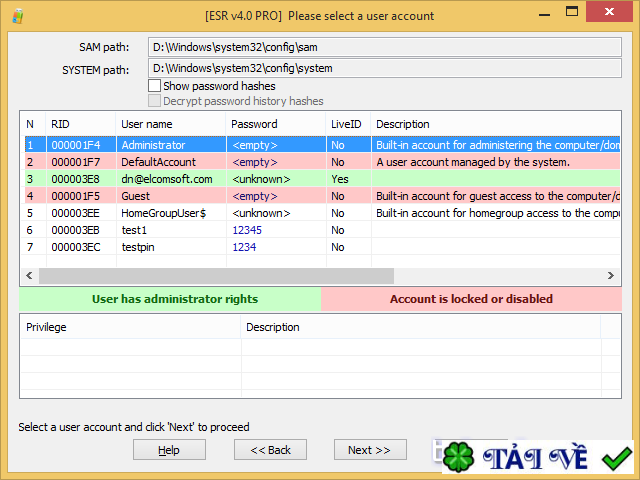Click the green checkmark icon
This screenshot has width=640, height=480.
tap(616, 459)
